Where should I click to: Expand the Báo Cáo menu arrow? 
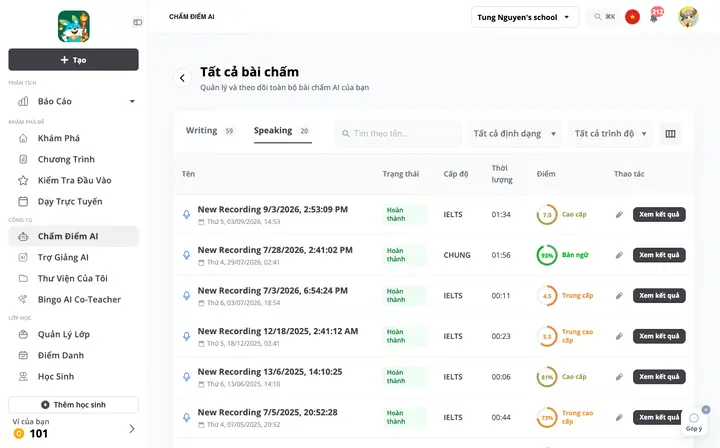pos(132,101)
